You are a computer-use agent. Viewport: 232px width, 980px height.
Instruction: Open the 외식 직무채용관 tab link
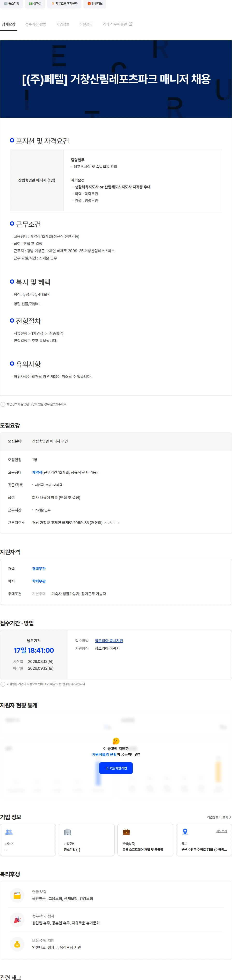(117, 24)
